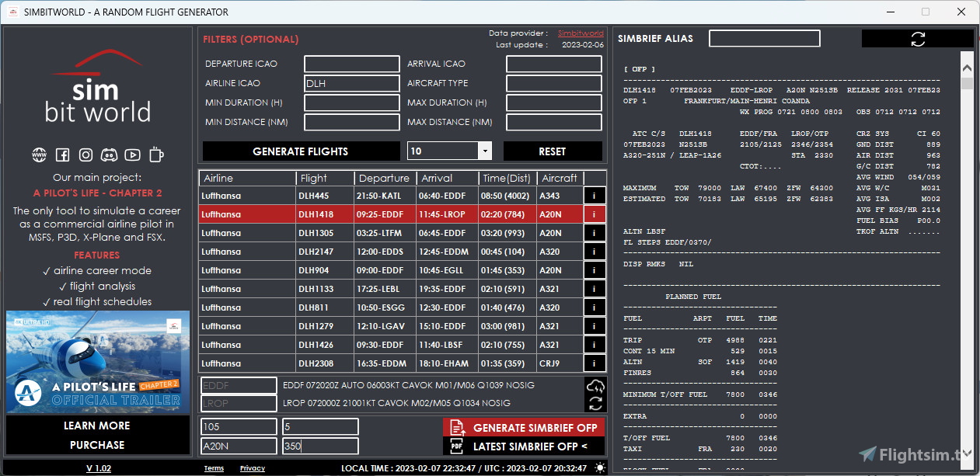Click the GENERATE FLIGHTS button

point(301,151)
